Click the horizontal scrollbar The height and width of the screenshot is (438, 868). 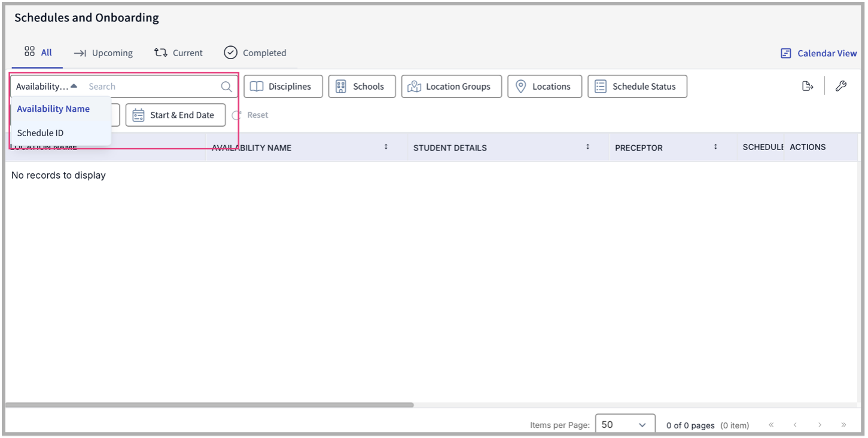pyautogui.click(x=209, y=405)
